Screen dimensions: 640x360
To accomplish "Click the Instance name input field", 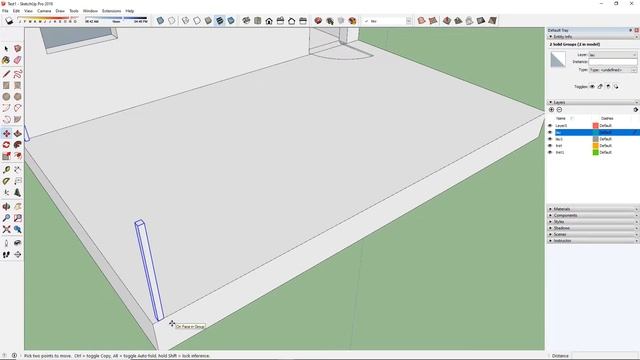I will coord(613,62).
